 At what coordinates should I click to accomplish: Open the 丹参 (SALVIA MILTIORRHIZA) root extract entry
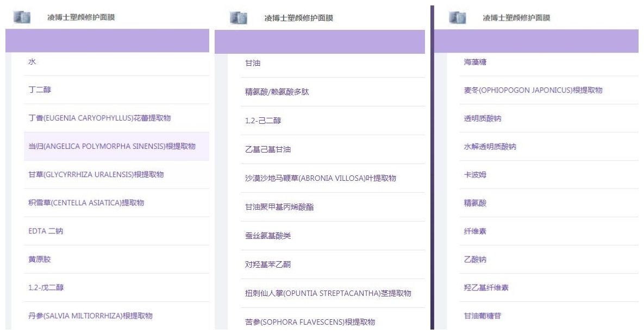coord(90,316)
